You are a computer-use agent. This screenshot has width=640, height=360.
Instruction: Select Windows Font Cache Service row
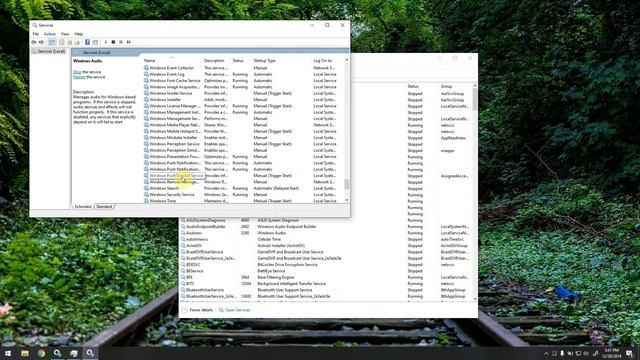pyautogui.click(x=244, y=80)
